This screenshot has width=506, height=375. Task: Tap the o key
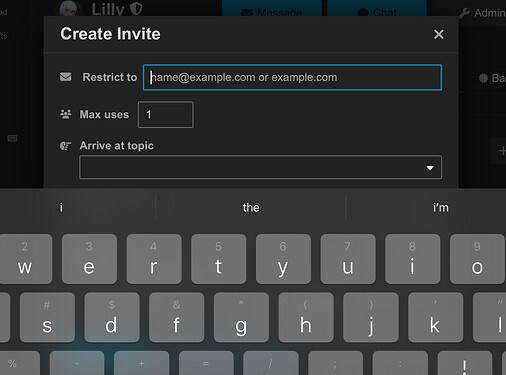(477, 259)
